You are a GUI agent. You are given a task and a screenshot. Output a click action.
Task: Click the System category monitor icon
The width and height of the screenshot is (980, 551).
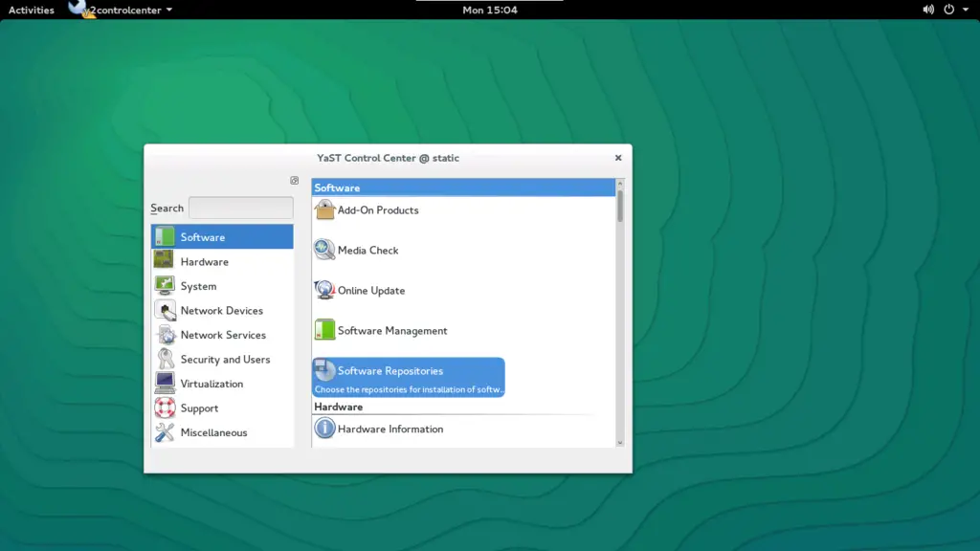(165, 285)
